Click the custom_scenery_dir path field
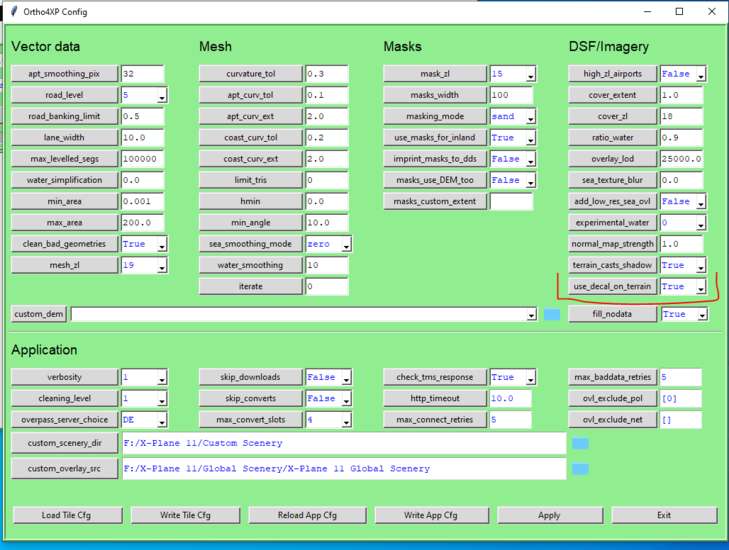The width and height of the screenshot is (729, 550). click(344, 443)
